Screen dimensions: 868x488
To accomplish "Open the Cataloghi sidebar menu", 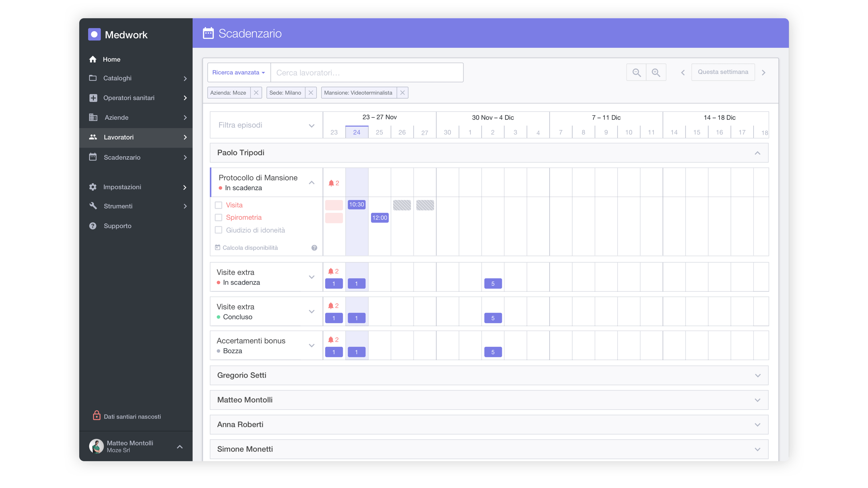I will (x=136, y=78).
